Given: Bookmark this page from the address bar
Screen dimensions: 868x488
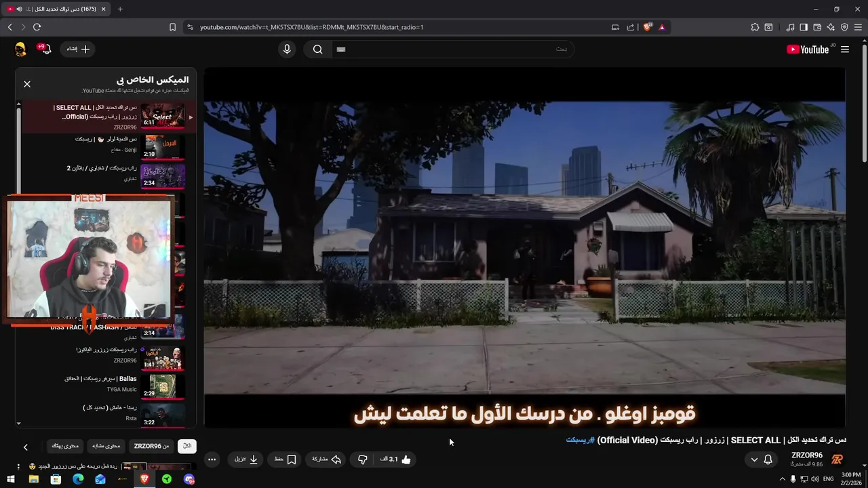Looking at the screenshot, I should click(x=172, y=27).
